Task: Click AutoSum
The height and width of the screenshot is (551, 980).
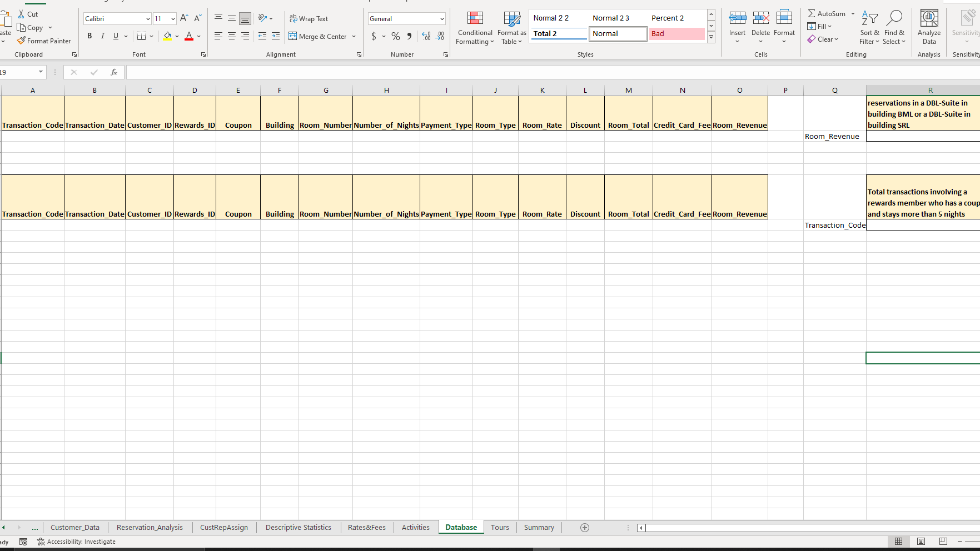Action: click(827, 13)
